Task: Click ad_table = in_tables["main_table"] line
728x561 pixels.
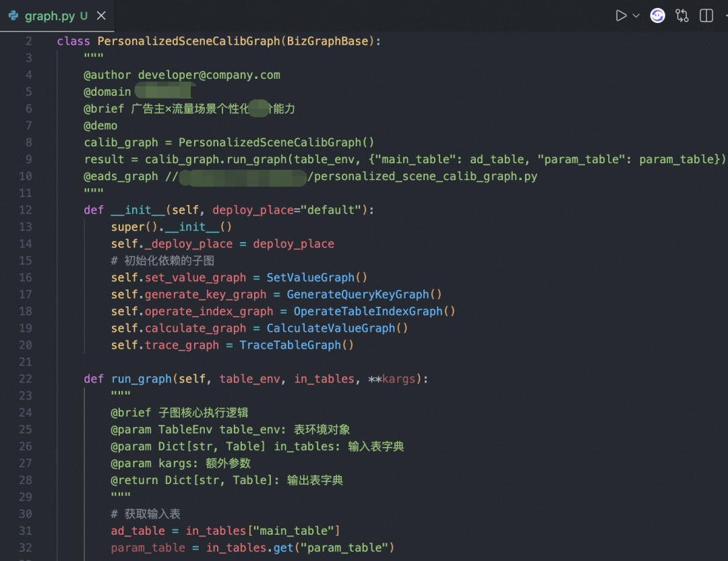Action: pyautogui.click(x=226, y=531)
